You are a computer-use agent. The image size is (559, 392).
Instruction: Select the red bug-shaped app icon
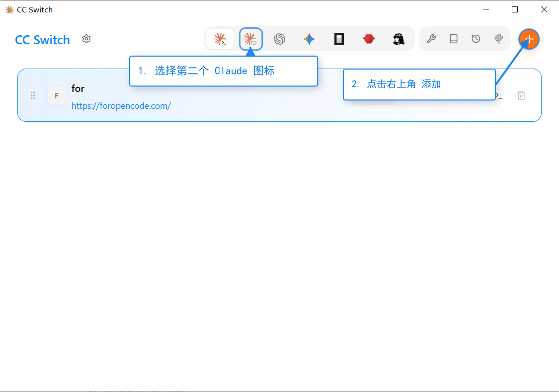pyautogui.click(x=369, y=39)
